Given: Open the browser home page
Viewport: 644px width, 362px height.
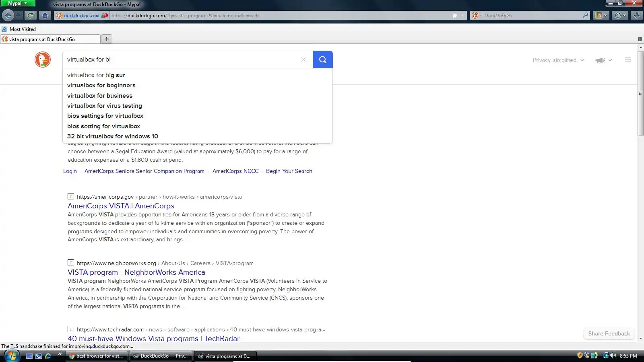Looking at the screenshot, I should (x=45, y=15).
